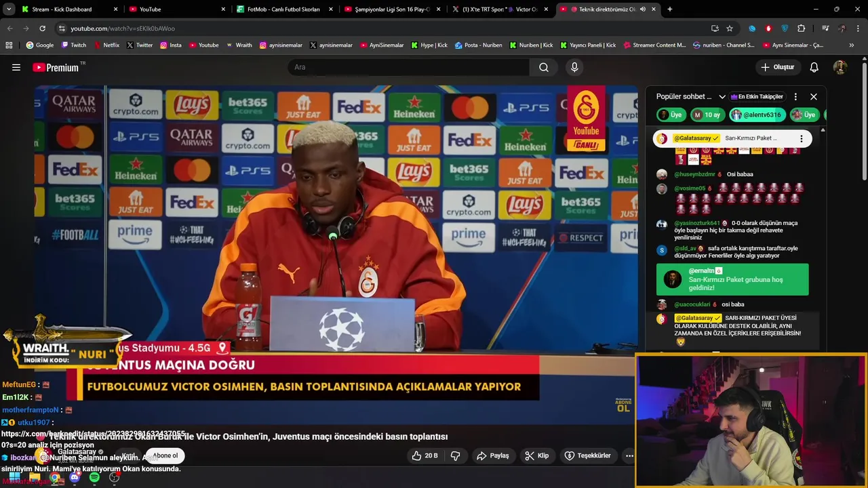868x488 pixels.
Task: Click the pinned @Galatasaray Sarı-Kırmızı Paket banner
Action: [x=732, y=138]
